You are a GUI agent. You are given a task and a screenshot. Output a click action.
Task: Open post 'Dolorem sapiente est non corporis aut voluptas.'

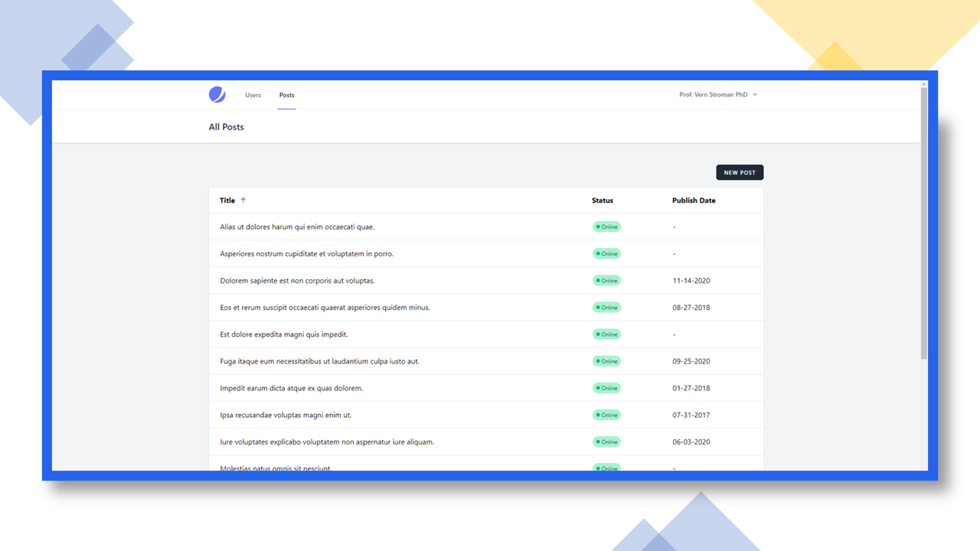coord(297,281)
